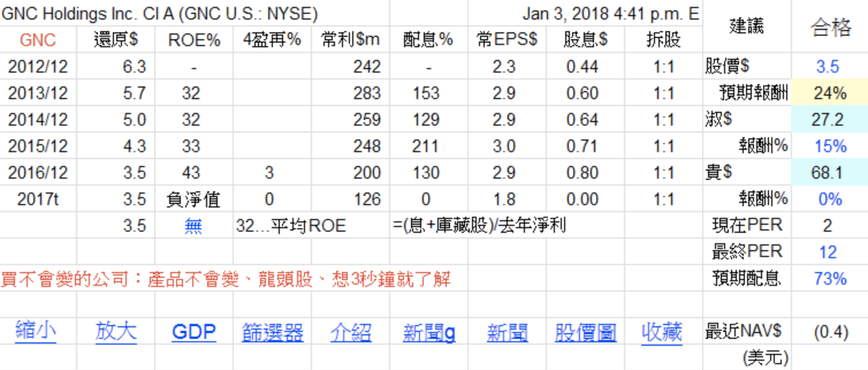Screen dimensions: 868x370
Task: Click the 2012/12 row label
Action: (38, 66)
